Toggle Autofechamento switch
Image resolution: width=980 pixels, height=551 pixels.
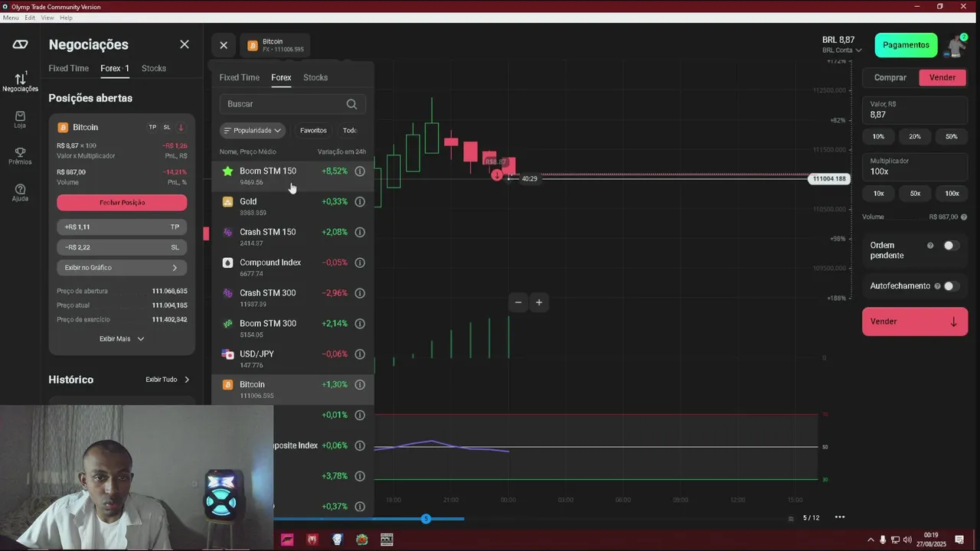[951, 286]
